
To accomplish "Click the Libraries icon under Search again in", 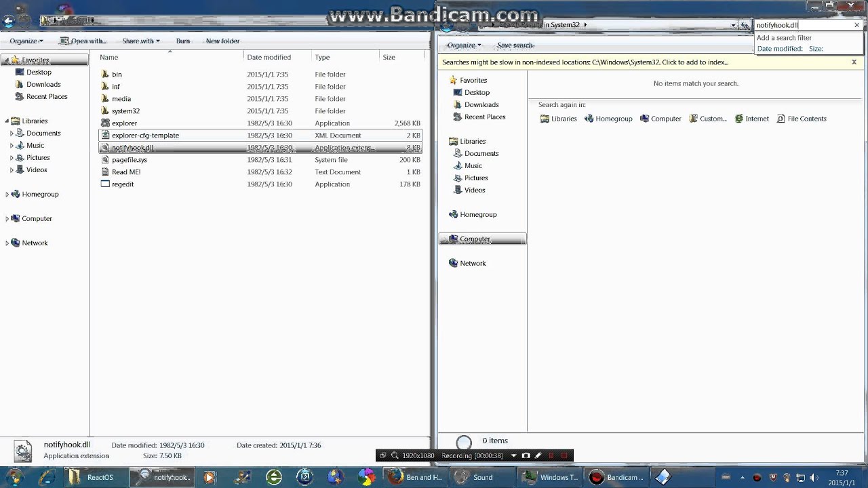I will [x=544, y=119].
